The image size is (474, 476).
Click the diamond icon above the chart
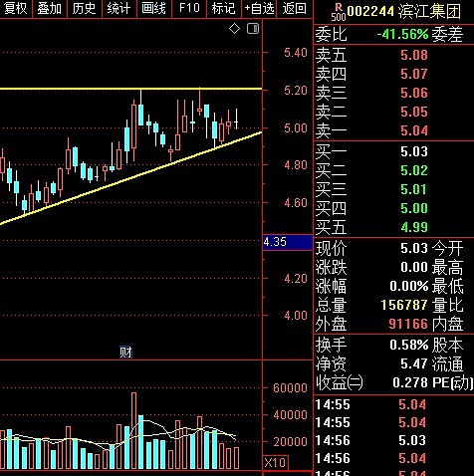(234, 29)
